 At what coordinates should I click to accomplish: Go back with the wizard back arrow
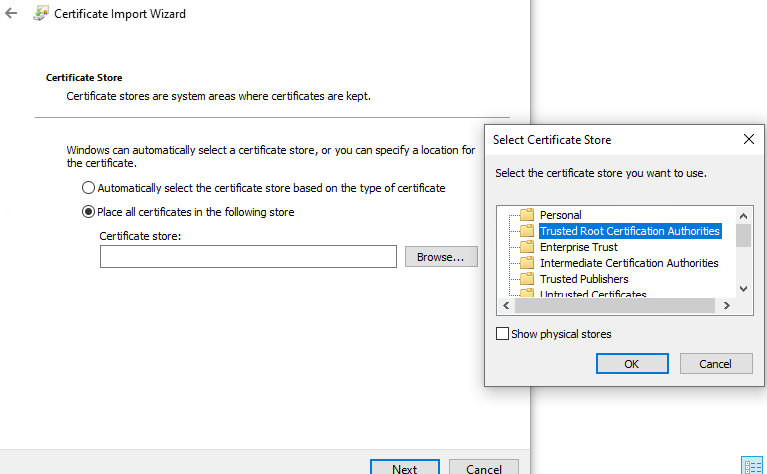point(11,13)
